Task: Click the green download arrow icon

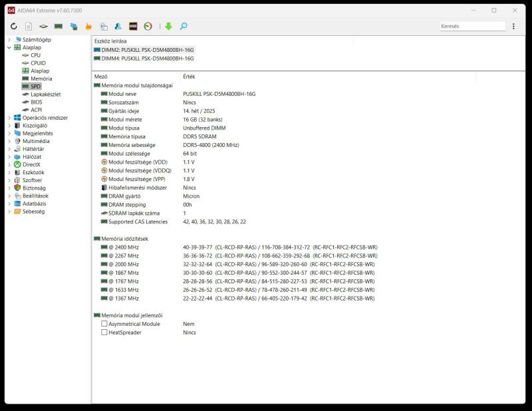Action: (x=169, y=26)
